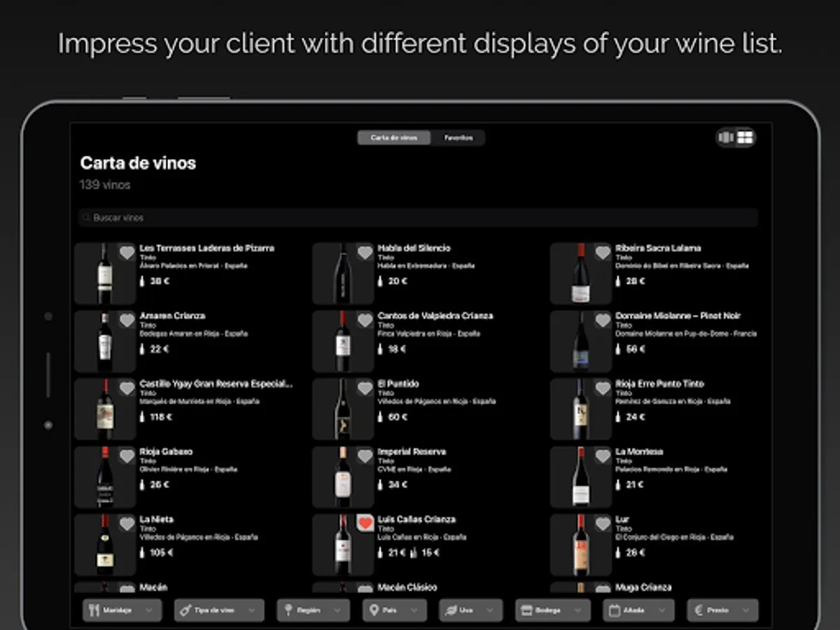Viewport: 840px width, 630px height.
Task: Select the title La Nieta
Action: click(x=156, y=519)
